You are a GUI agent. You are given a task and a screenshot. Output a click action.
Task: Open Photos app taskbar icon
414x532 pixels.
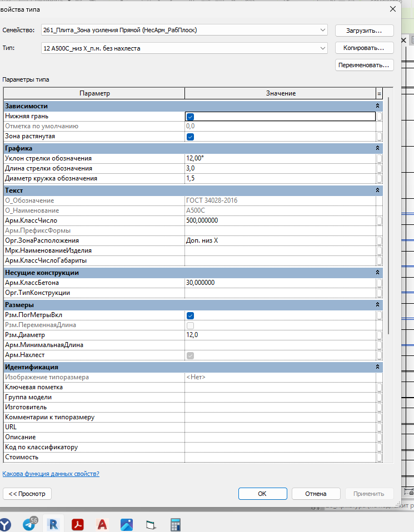(x=127, y=525)
